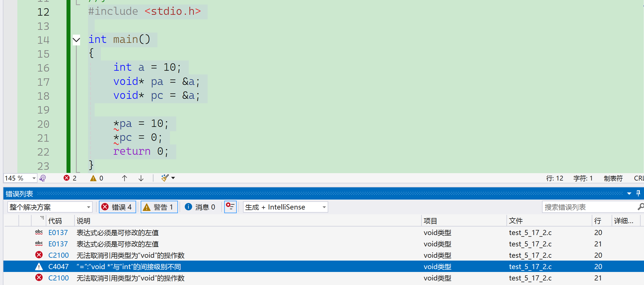
Task: Click the column grip icon left of 代码 header
Action: tap(42, 218)
